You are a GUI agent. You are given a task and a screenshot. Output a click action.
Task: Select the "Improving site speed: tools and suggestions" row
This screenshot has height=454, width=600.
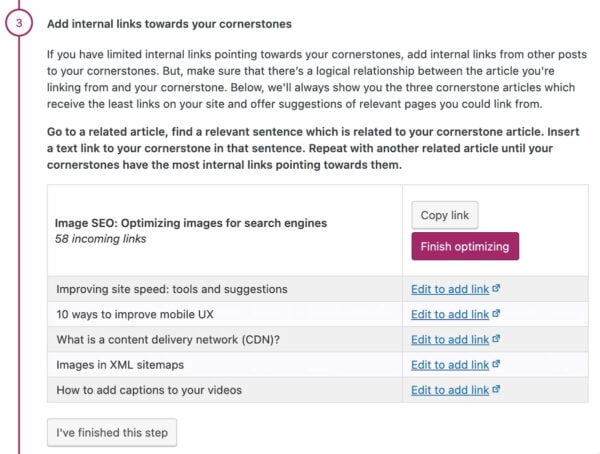click(172, 289)
